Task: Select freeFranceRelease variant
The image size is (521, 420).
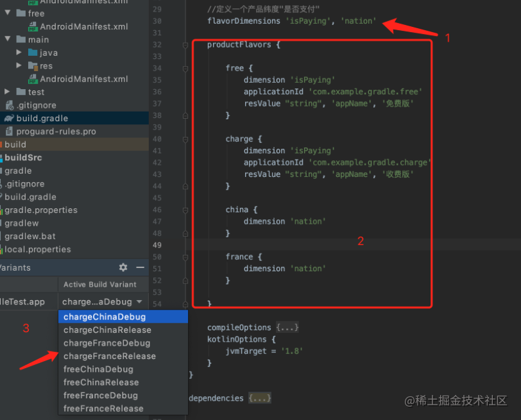Action: [123, 408]
